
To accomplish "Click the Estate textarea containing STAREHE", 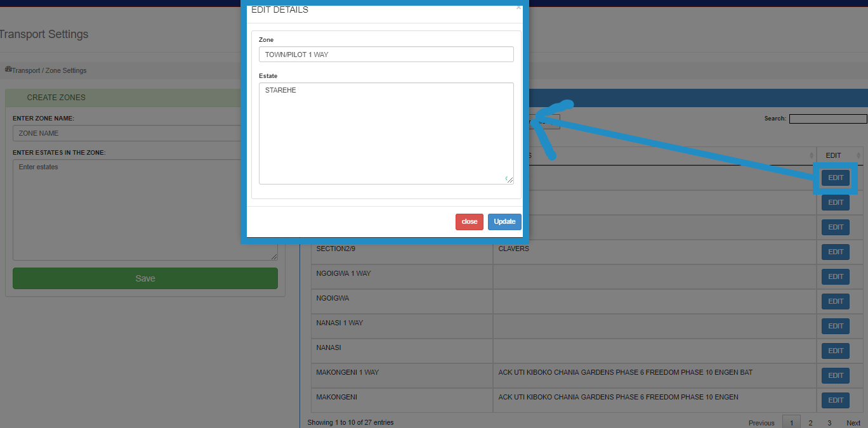I will (386, 133).
